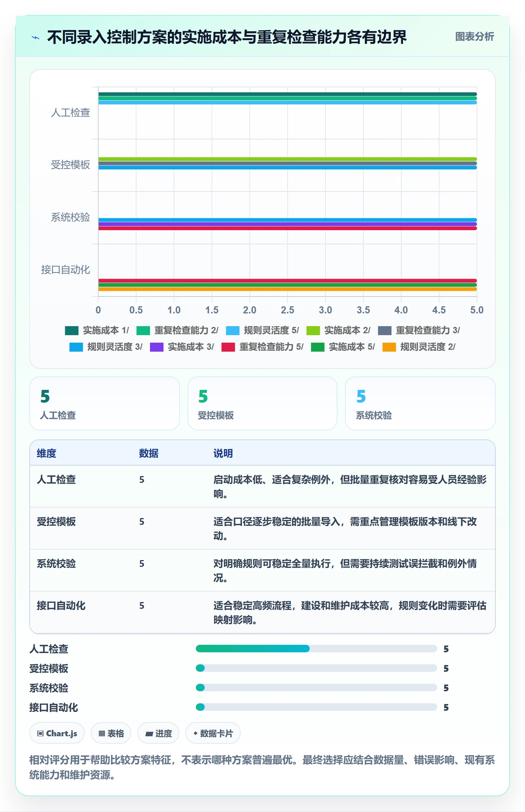
Task: Click the 接口自动化 progress bar
Action: tap(316, 707)
